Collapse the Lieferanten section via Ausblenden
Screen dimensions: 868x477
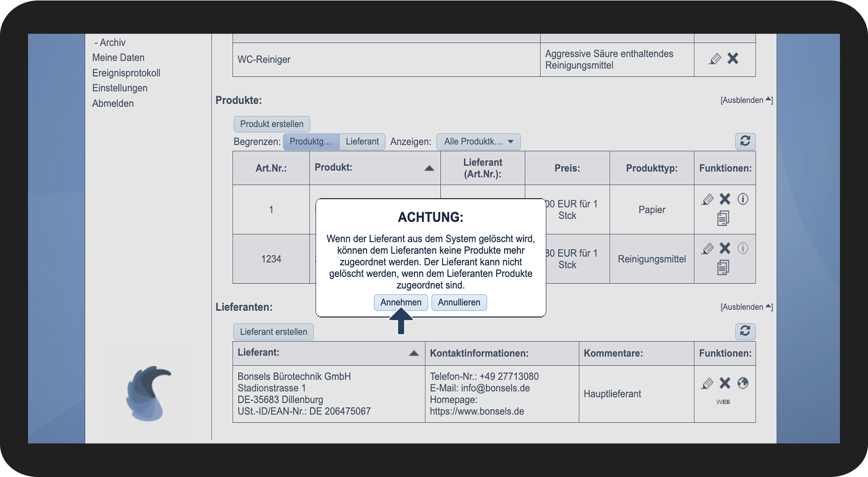[746, 307]
